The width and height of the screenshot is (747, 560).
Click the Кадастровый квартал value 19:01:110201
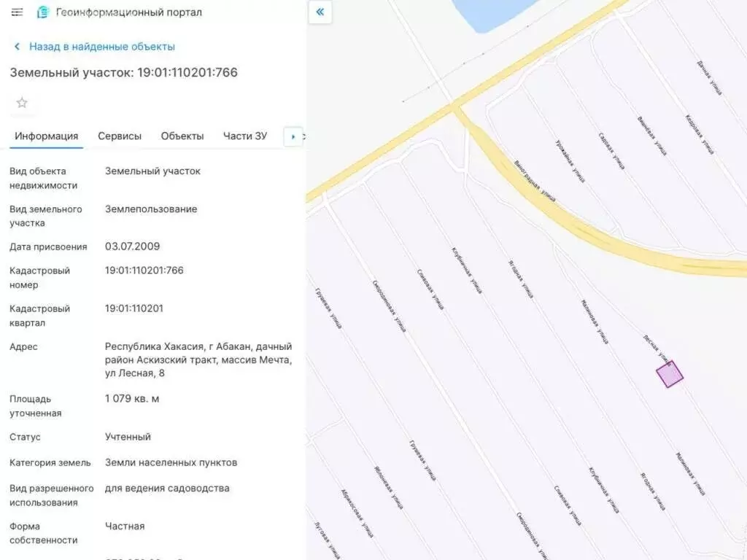point(134,308)
